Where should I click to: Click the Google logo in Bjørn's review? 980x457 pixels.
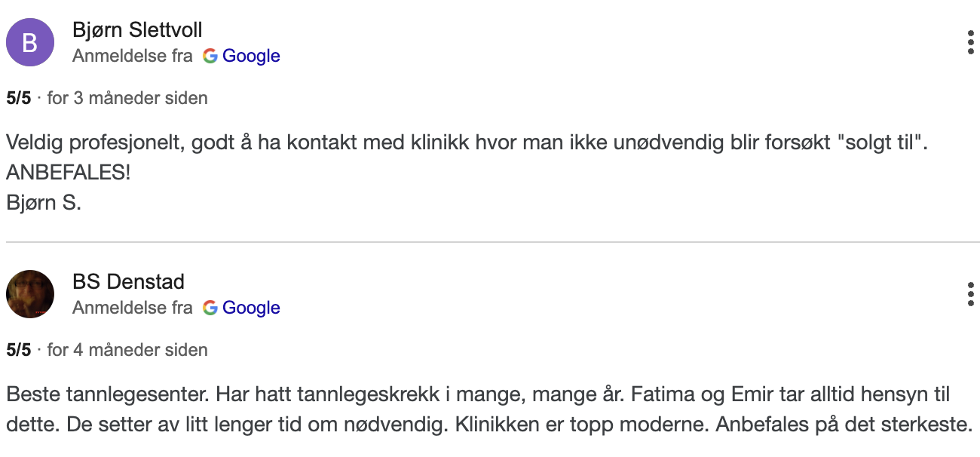click(210, 57)
